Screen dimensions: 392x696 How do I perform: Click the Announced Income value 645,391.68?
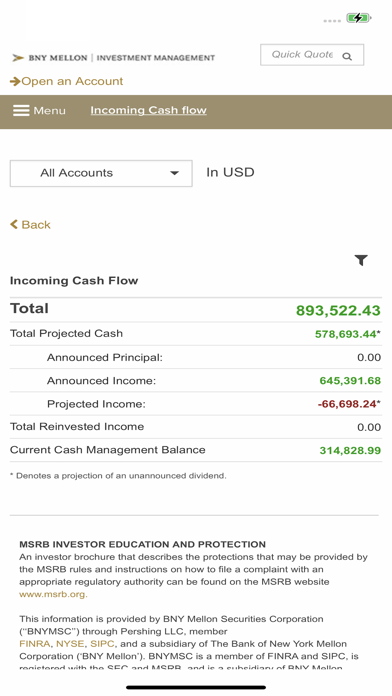350,381
